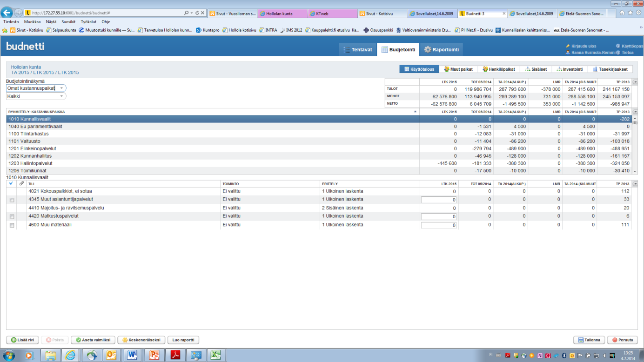Viewport: 644px width, 362px height.
Task: Open the Työkalut browser menu
Action: point(88,22)
